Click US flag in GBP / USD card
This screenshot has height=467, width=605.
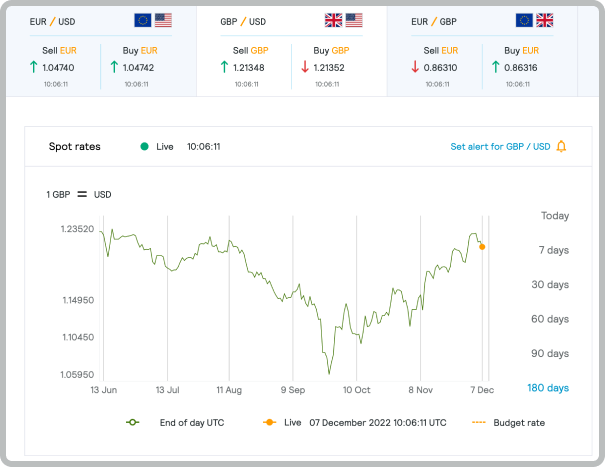(354, 20)
